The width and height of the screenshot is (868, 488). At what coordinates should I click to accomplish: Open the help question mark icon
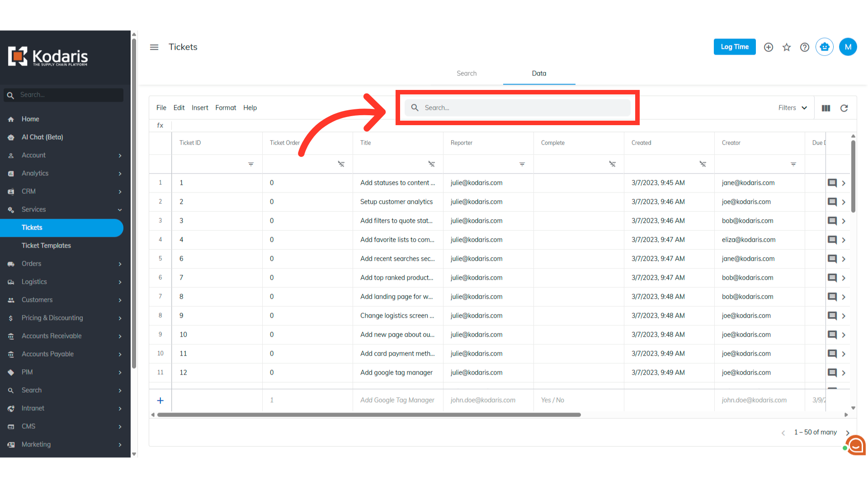click(805, 47)
